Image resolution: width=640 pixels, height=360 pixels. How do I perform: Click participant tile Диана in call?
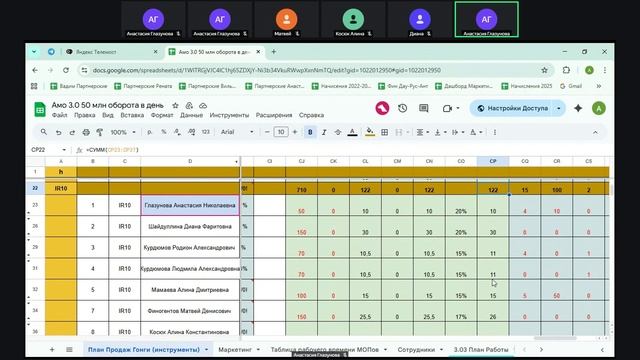click(420, 20)
